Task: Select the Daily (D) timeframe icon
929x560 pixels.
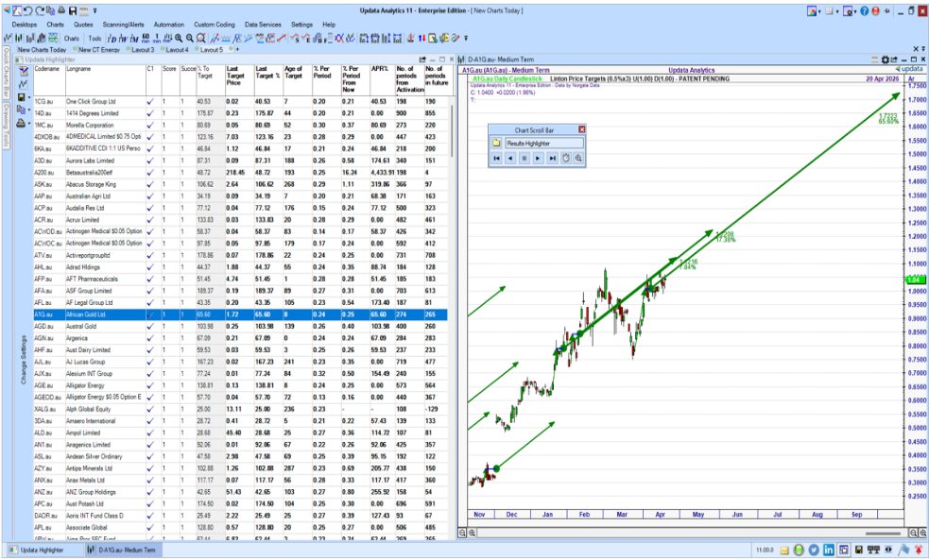Action: click(x=112, y=39)
